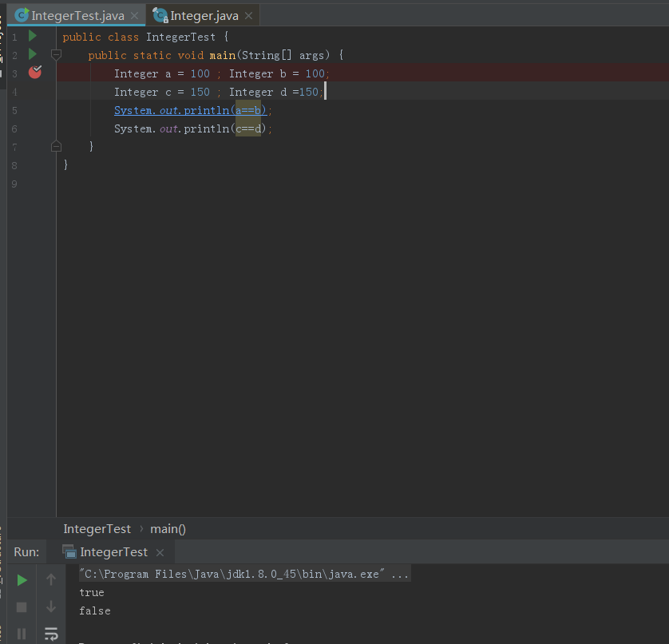Click the class icon on Integer.java tab
Screen dimensions: 669x644
click(160, 15)
